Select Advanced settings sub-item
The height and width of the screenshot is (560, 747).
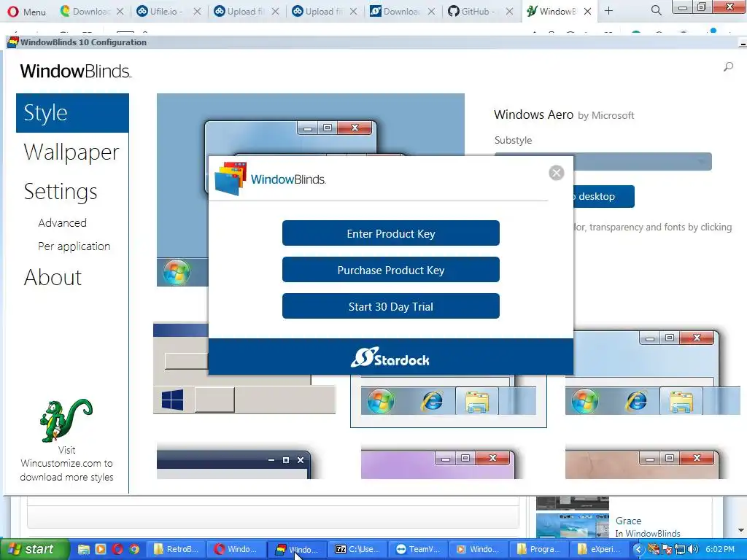(x=63, y=223)
